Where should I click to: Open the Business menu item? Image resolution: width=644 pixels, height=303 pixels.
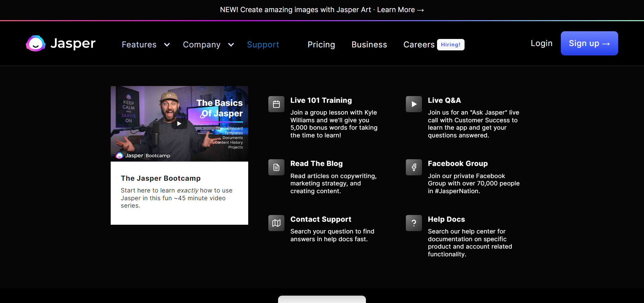coord(369,45)
